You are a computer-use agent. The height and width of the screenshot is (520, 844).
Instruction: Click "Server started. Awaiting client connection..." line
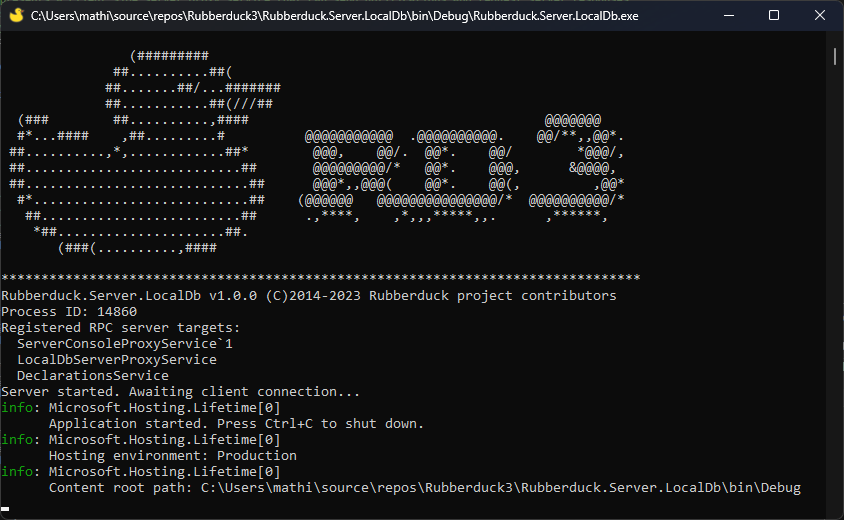point(180,391)
